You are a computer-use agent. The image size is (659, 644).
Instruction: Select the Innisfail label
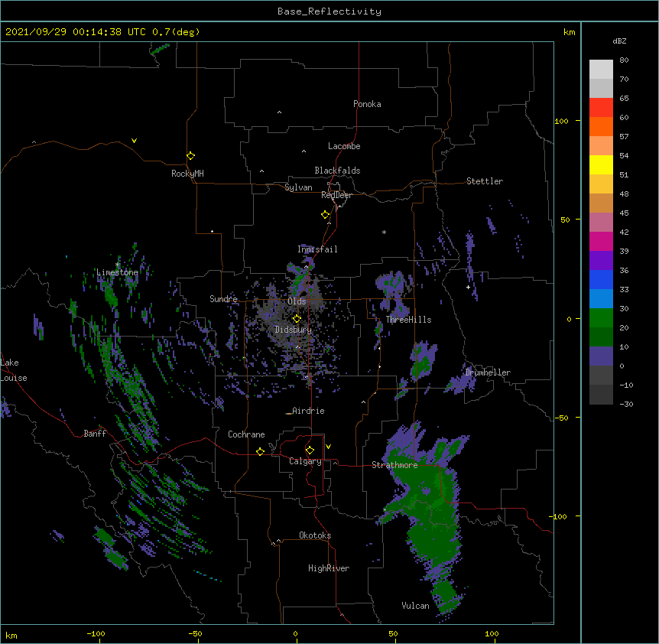point(317,249)
